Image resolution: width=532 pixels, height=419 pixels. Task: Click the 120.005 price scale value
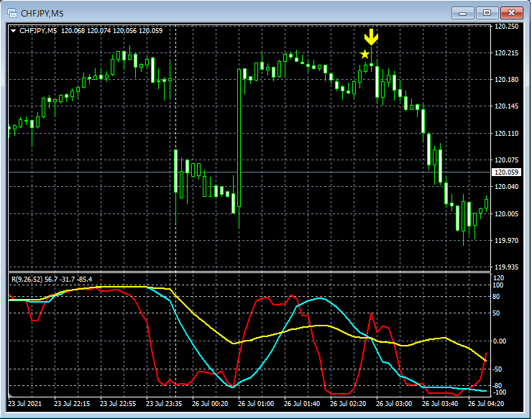(507, 213)
